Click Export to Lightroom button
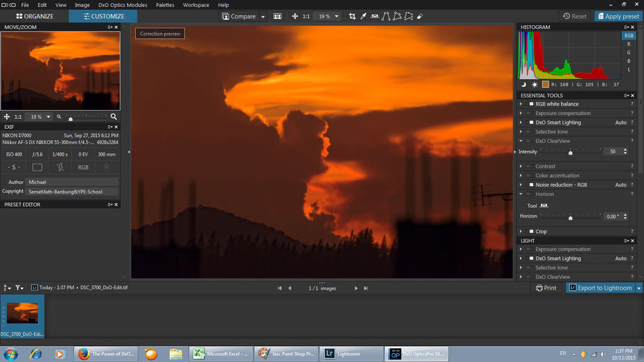This screenshot has height=362, width=644. click(x=600, y=288)
